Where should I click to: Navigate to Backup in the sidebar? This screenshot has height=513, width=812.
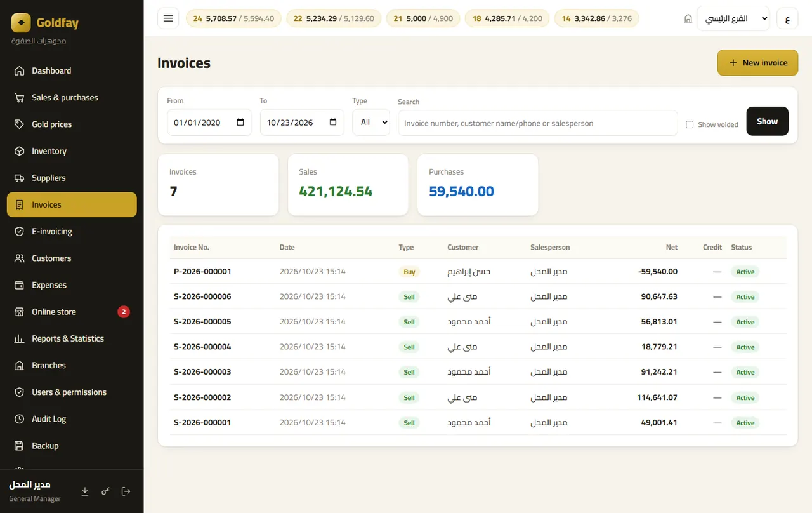(72, 446)
